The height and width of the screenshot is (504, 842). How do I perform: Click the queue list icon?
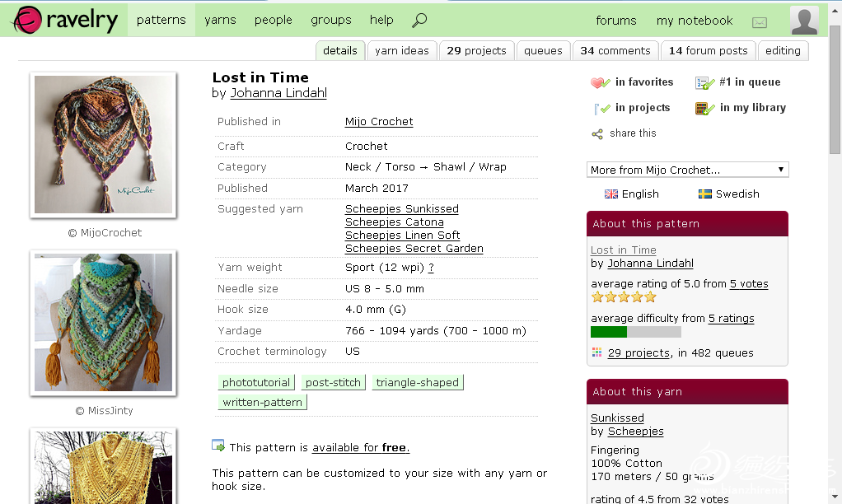click(x=704, y=82)
